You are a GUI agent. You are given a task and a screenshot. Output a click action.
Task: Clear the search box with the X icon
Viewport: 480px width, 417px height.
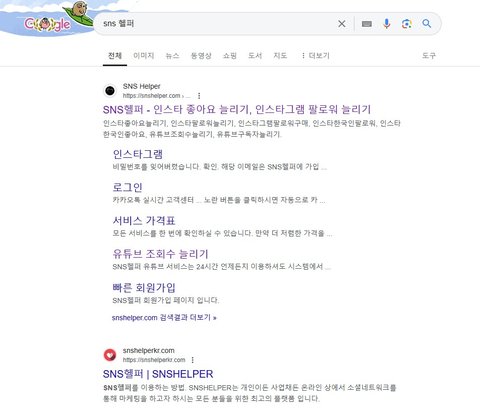coord(342,24)
